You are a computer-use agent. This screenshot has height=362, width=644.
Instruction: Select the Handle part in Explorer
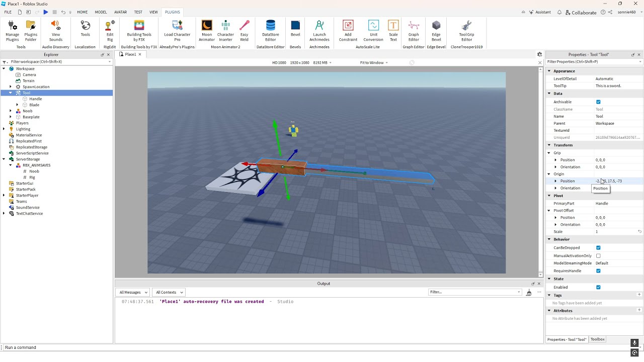(36, 99)
